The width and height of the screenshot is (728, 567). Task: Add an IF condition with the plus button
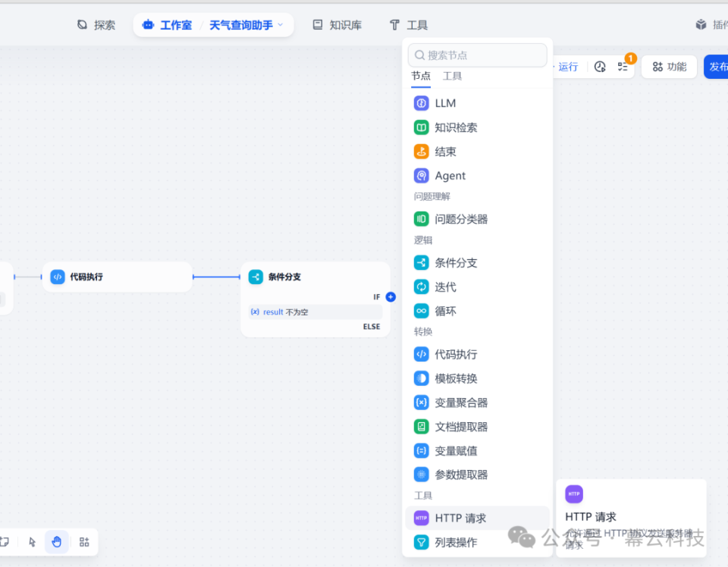point(390,297)
